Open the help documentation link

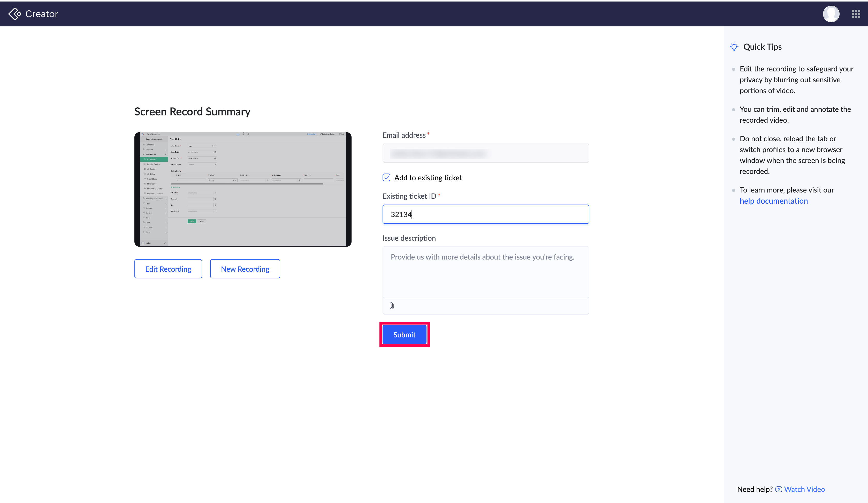point(773,201)
